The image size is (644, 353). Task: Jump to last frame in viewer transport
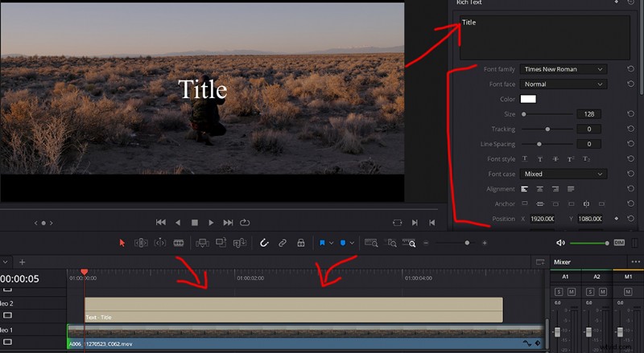[x=228, y=223]
